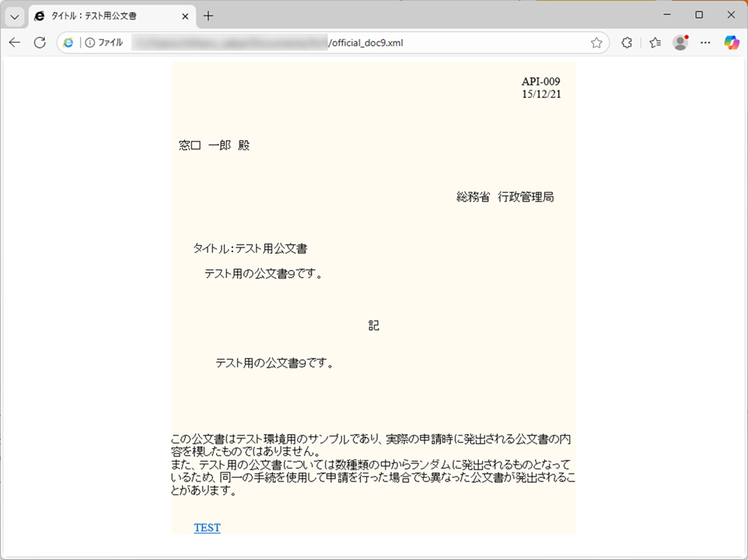748x560 pixels.
Task: Go back to the previous page
Action: point(15,43)
